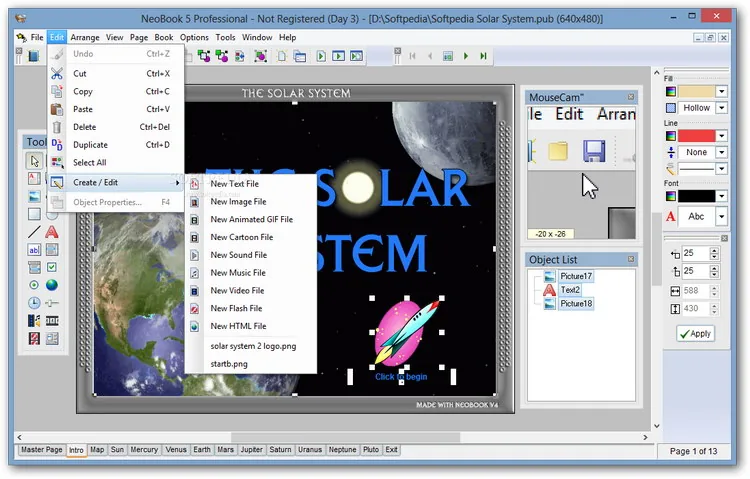Image resolution: width=750 pixels, height=479 pixels.
Task: Click the page list icon between navigation arrows
Action: tap(448, 56)
